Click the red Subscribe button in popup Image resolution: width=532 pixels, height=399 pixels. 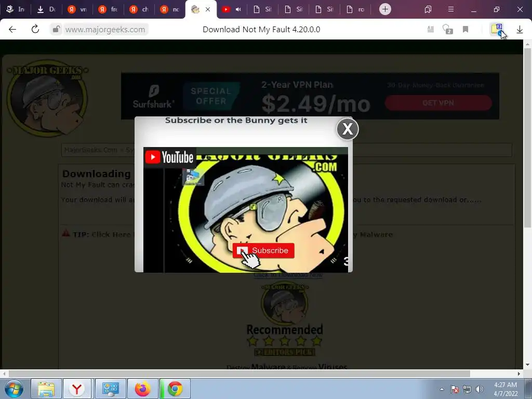point(263,250)
